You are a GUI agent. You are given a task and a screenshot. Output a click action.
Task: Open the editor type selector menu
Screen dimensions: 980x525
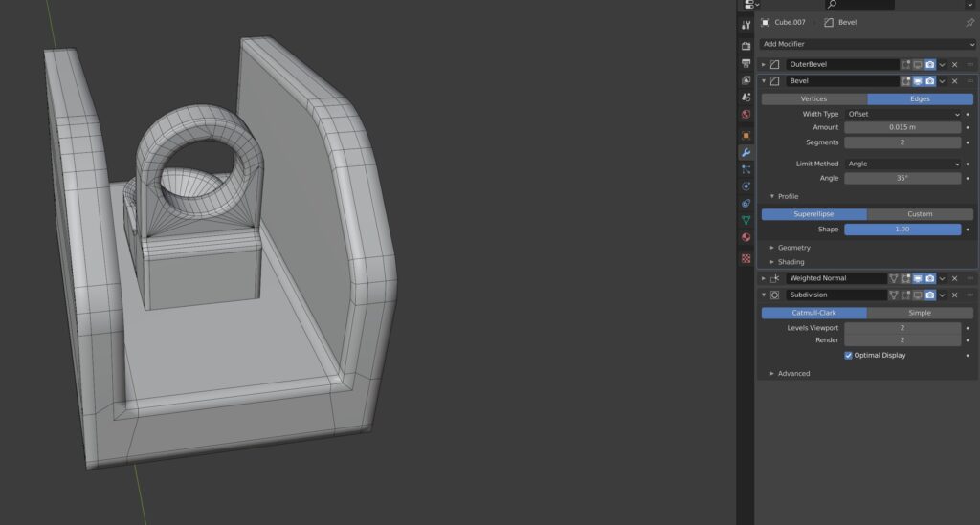pos(751,5)
